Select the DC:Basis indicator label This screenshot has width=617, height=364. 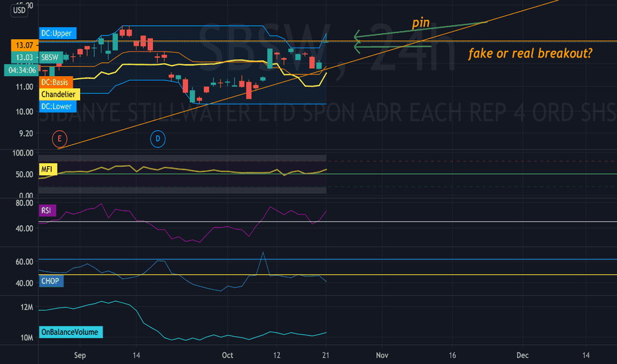point(56,82)
